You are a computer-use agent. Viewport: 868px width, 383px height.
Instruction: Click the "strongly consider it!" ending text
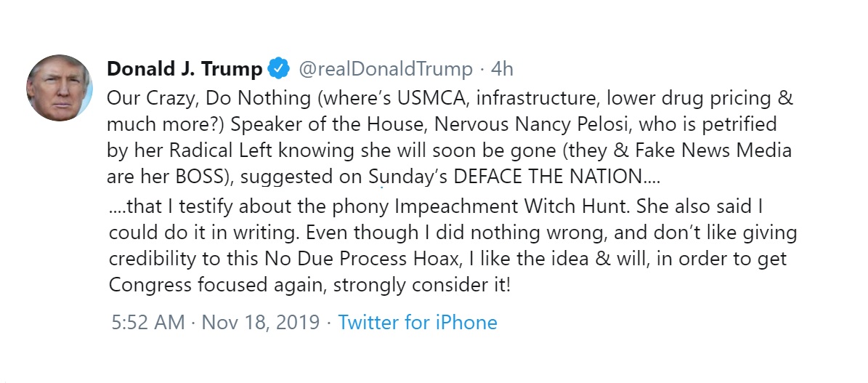pyautogui.click(x=422, y=286)
